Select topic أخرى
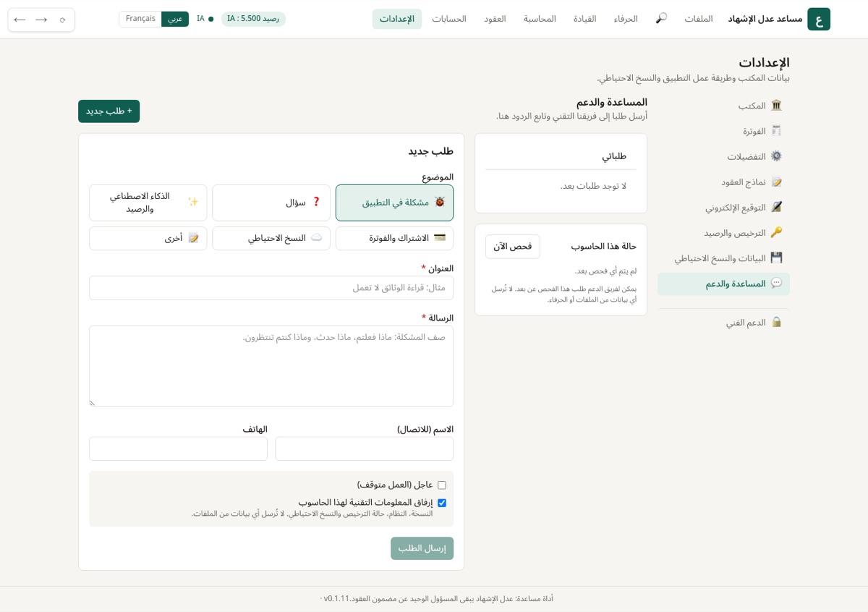The width and height of the screenshot is (868, 612). click(x=148, y=238)
